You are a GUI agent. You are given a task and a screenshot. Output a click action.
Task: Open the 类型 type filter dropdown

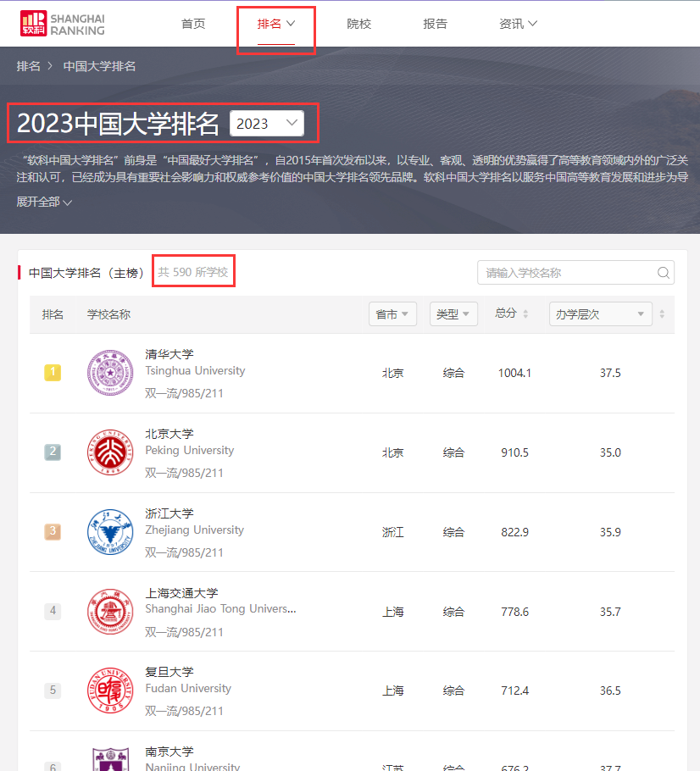pyautogui.click(x=453, y=314)
